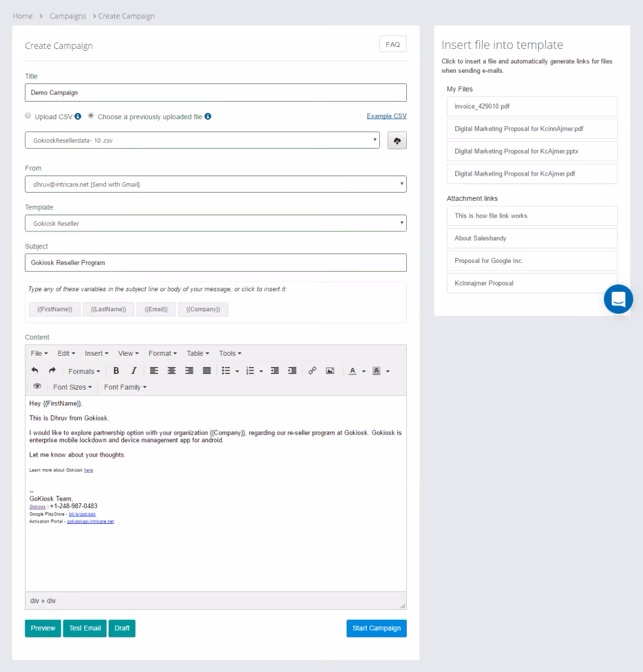Insert the {{FirstName}} variable

55,309
